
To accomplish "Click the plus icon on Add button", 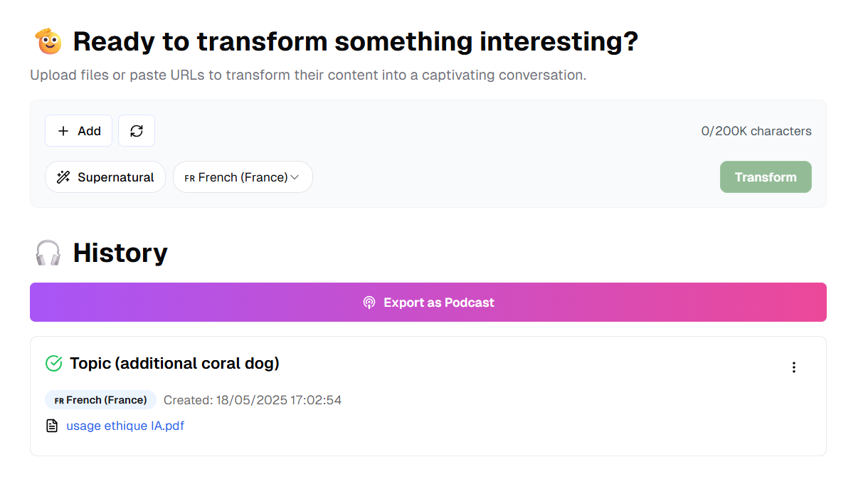I will 63,131.
